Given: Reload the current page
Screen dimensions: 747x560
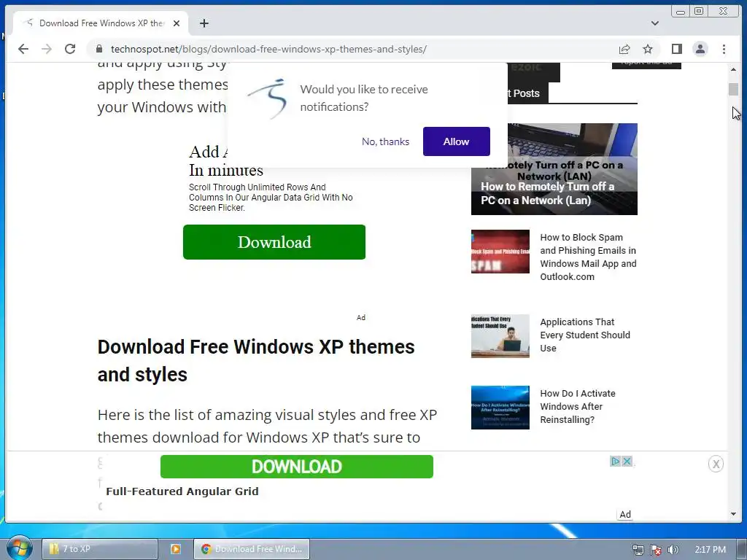Looking at the screenshot, I should 70,49.
